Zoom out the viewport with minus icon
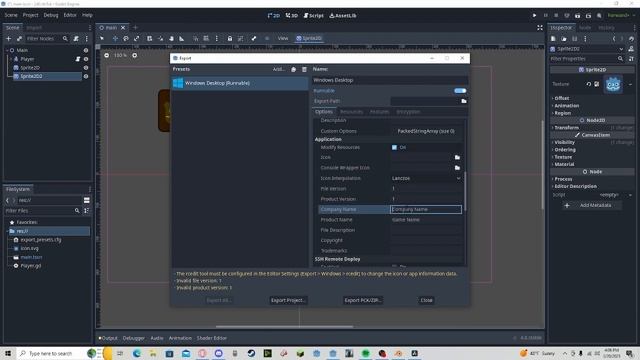 (107, 55)
